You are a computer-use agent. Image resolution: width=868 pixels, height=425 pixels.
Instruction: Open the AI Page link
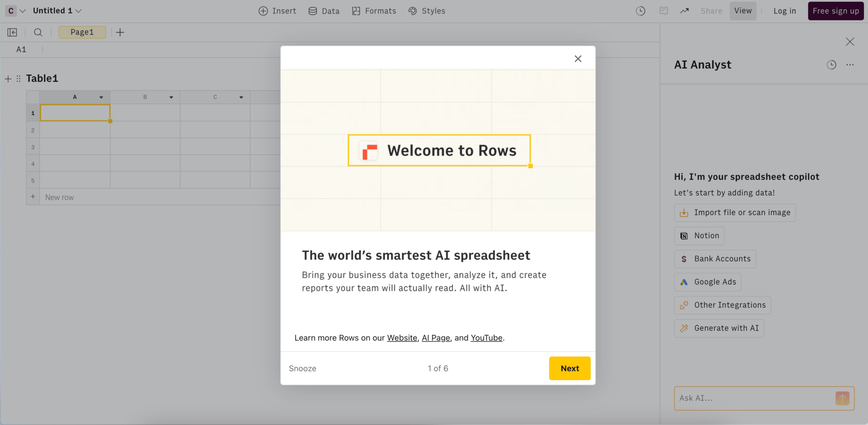click(436, 338)
